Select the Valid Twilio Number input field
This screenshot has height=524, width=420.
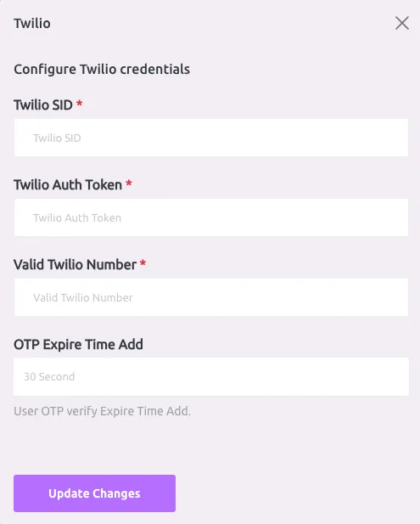click(211, 297)
